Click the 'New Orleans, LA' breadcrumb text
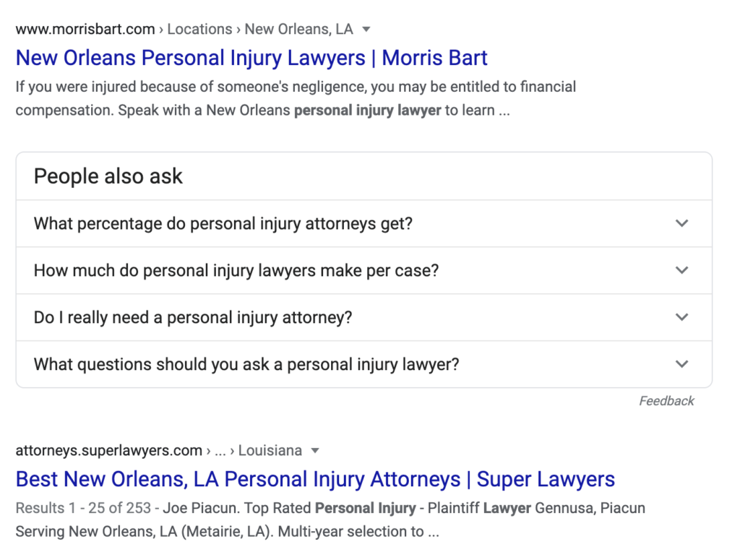Image resolution: width=740 pixels, height=560 pixels. (x=298, y=30)
